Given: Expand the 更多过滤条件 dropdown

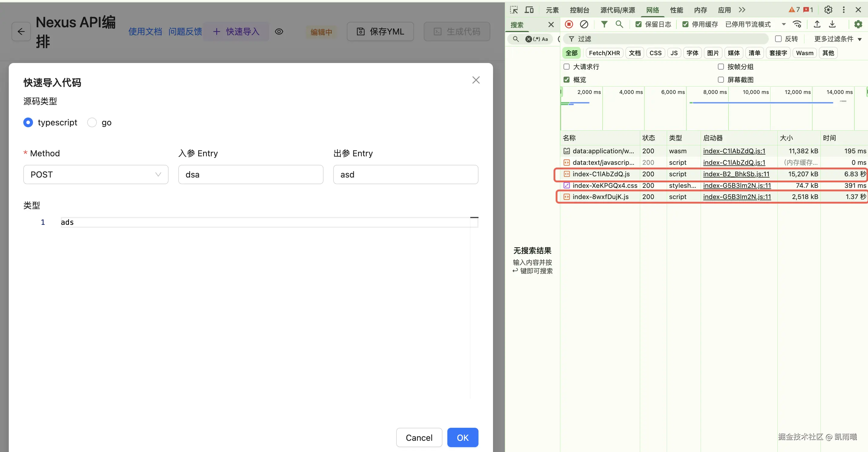Looking at the screenshot, I should pos(838,39).
